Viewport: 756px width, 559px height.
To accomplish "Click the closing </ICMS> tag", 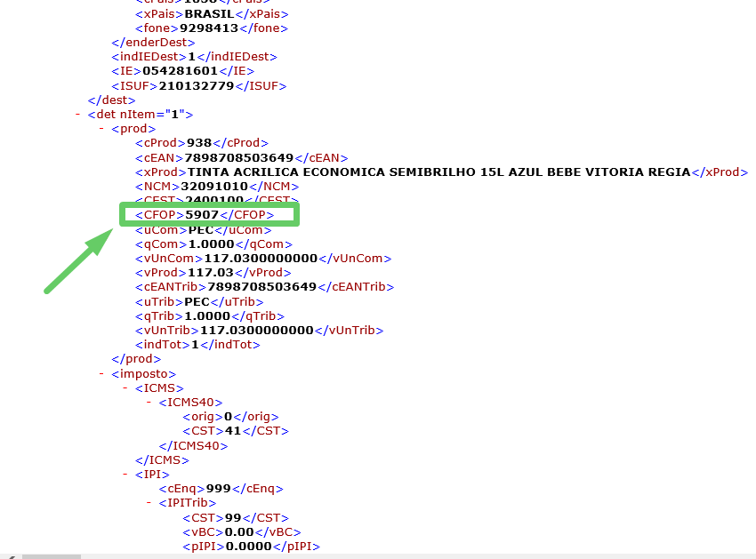I will tap(162, 460).
